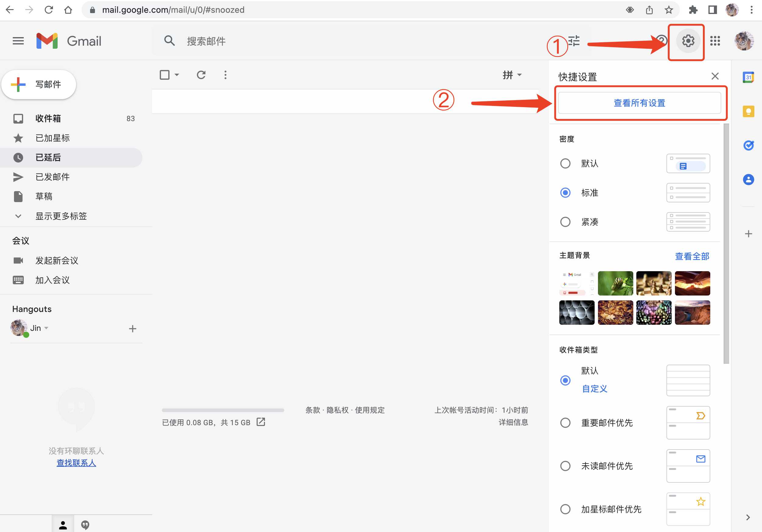The image size is (762, 532).
Task: Share this page from address bar
Action: (649, 10)
